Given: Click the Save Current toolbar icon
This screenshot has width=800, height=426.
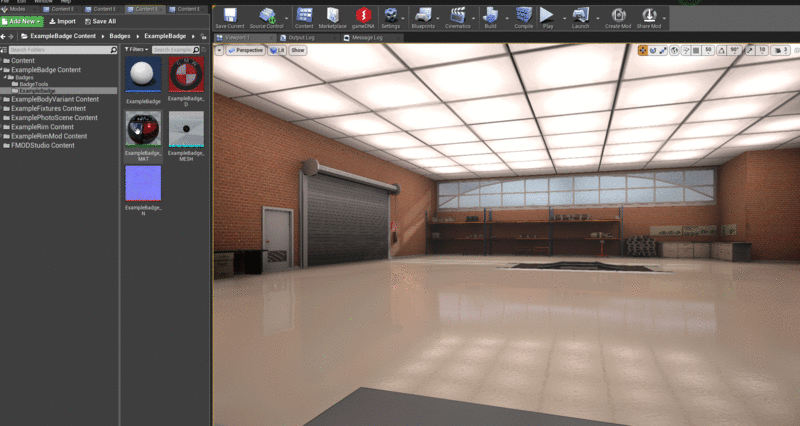Looking at the screenshot, I should 229,17.
